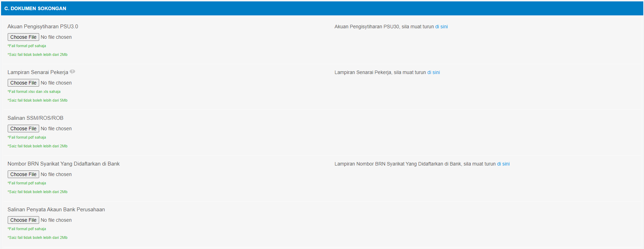
Task: Open 'di sini' link for Lampiran Nombor BRN
Action: [503, 164]
